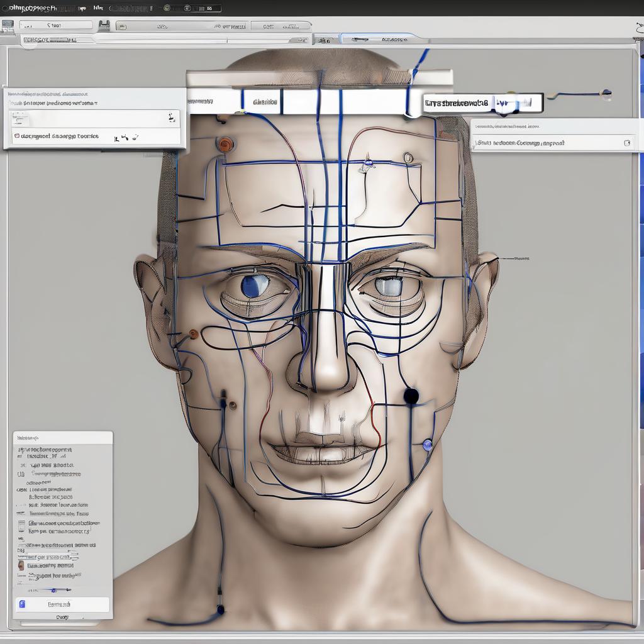644x644 pixels.
Task: Select the face thumbnail icon in the list panel
Action: click(22, 565)
